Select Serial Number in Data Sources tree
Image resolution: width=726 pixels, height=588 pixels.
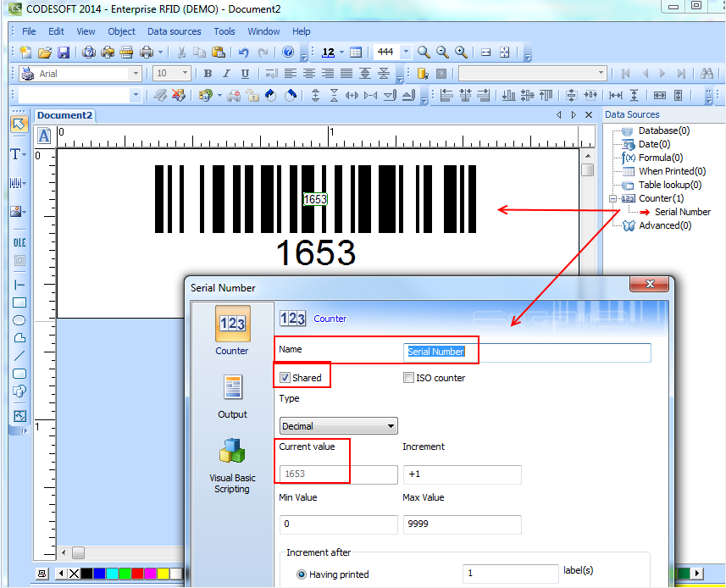click(x=683, y=212)
